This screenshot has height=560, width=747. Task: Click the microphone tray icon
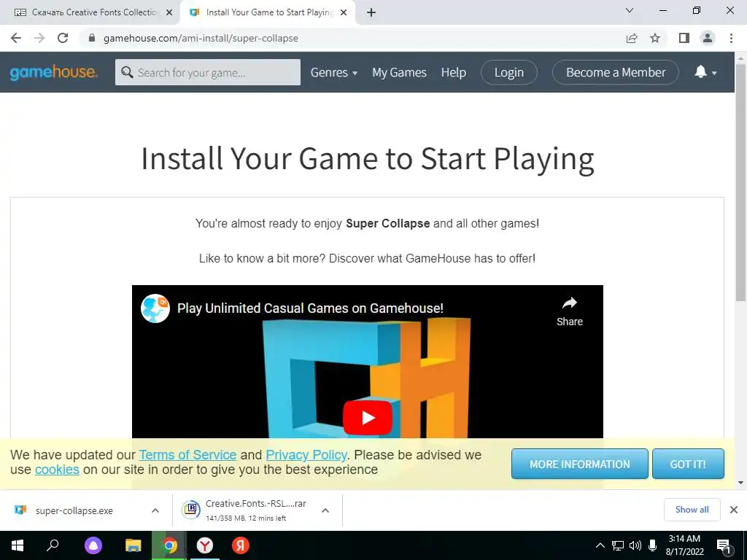(x=653, y=545)
